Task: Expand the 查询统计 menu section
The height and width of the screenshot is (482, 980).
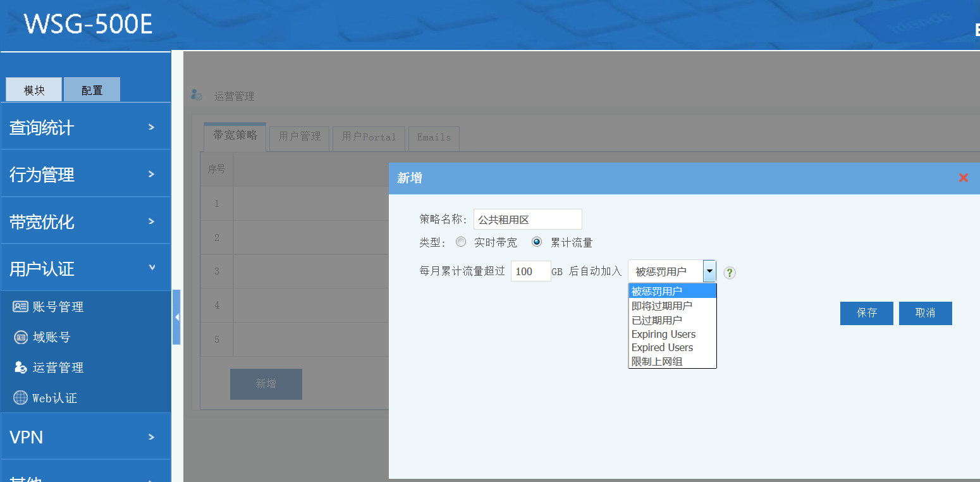Action: [85, 127]
